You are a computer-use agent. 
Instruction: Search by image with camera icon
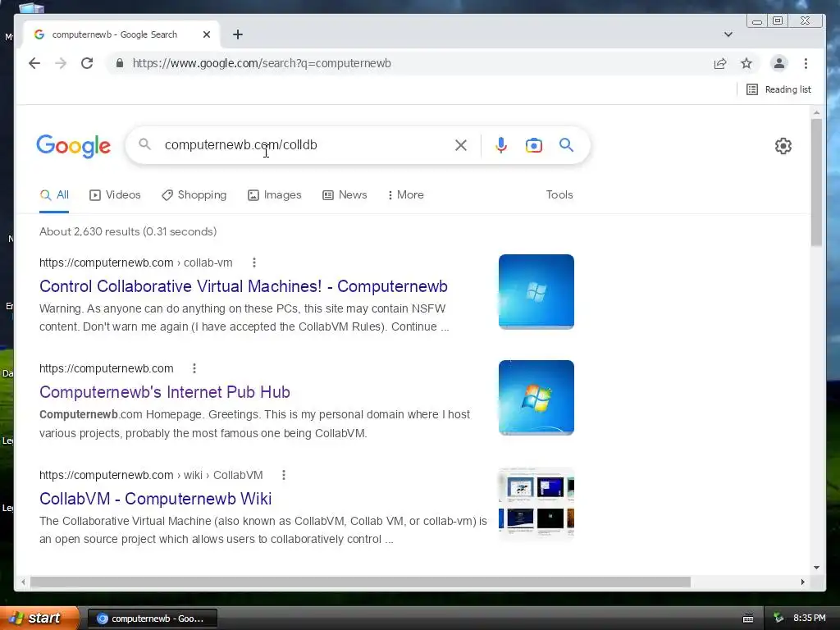(x=533, y=145)
